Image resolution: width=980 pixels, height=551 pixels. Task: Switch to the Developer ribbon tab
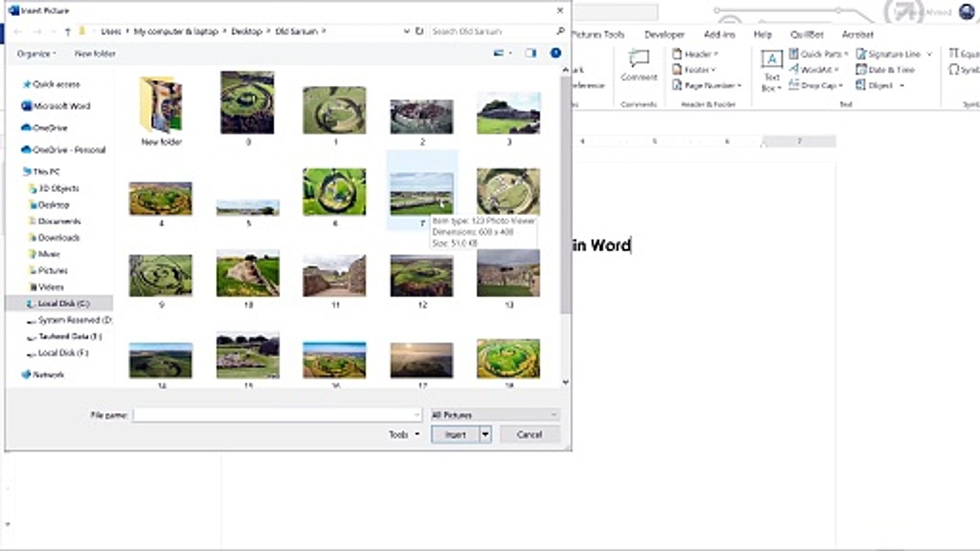pyautogui.click(x=664, y=35)
